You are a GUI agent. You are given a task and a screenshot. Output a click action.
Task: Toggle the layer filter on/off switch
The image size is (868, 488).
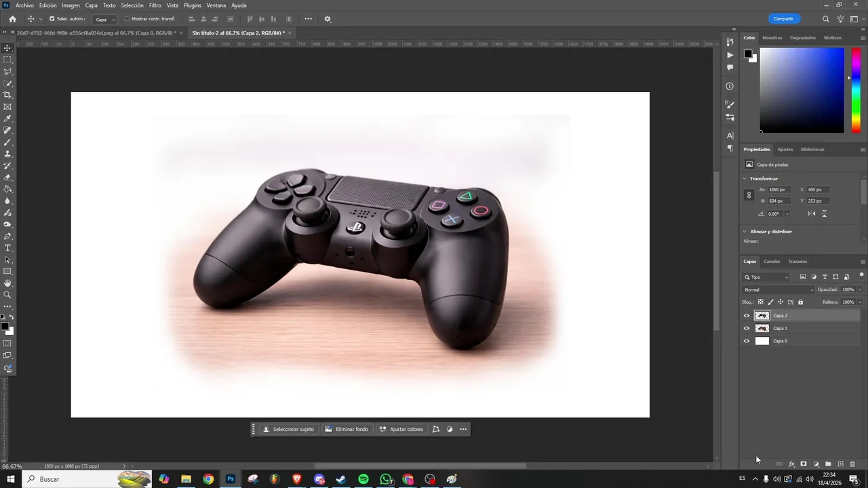(861, 275)
